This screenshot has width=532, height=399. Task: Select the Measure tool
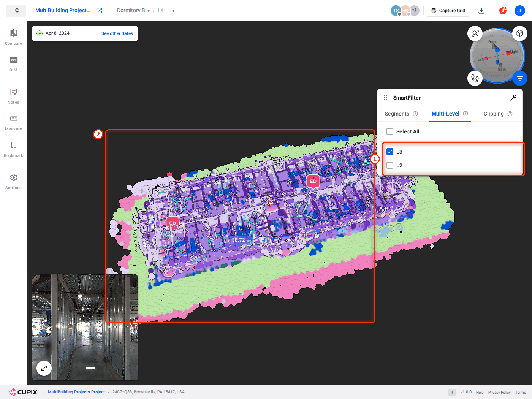(x=14, y=123)
